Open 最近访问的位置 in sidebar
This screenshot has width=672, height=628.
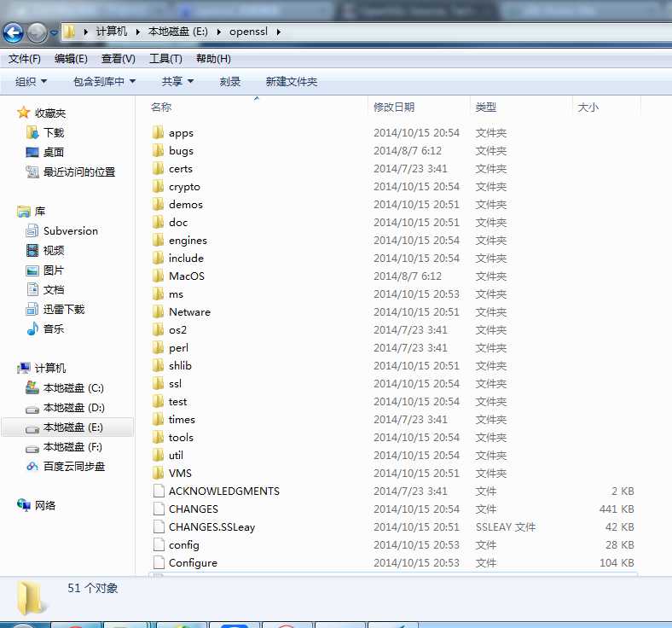[x=71, y=172]
